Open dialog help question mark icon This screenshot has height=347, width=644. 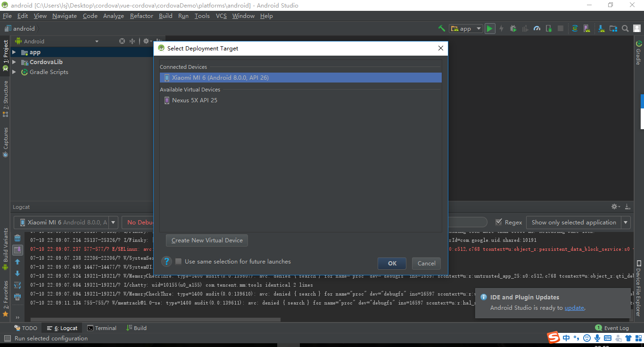pos(166,262)
